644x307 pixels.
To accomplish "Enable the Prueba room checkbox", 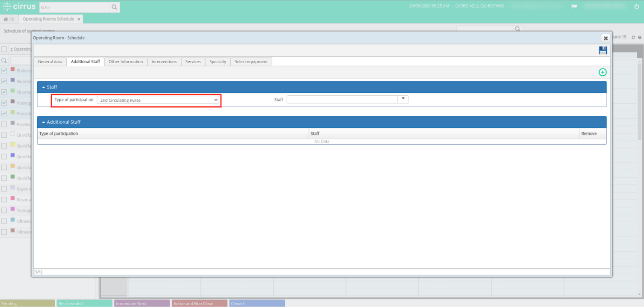I will tap(4, 124).
